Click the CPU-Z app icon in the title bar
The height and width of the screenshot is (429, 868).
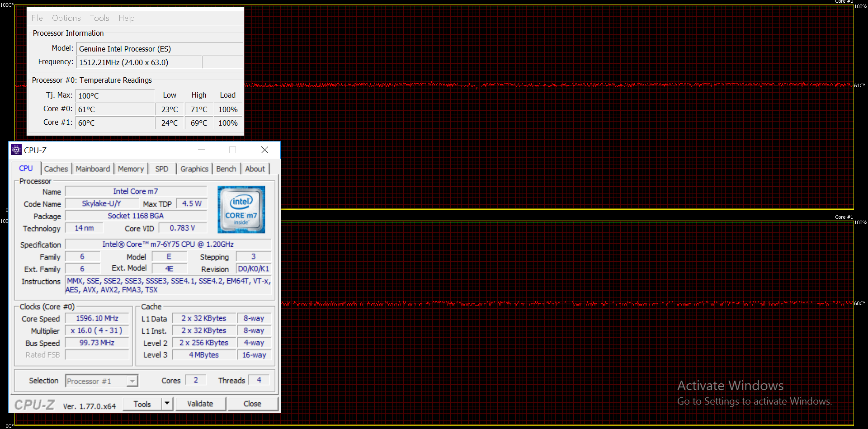click(16, 150)
